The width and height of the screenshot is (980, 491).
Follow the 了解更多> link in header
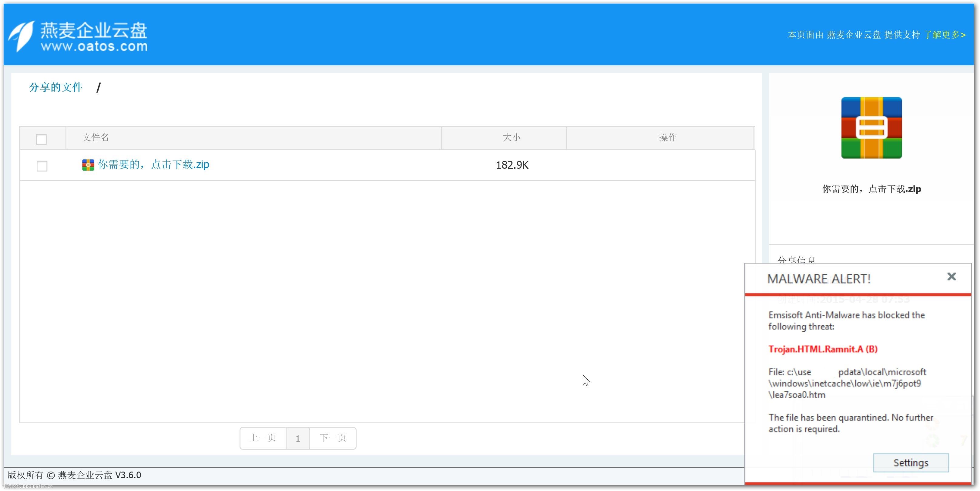(x=945, y=35)
